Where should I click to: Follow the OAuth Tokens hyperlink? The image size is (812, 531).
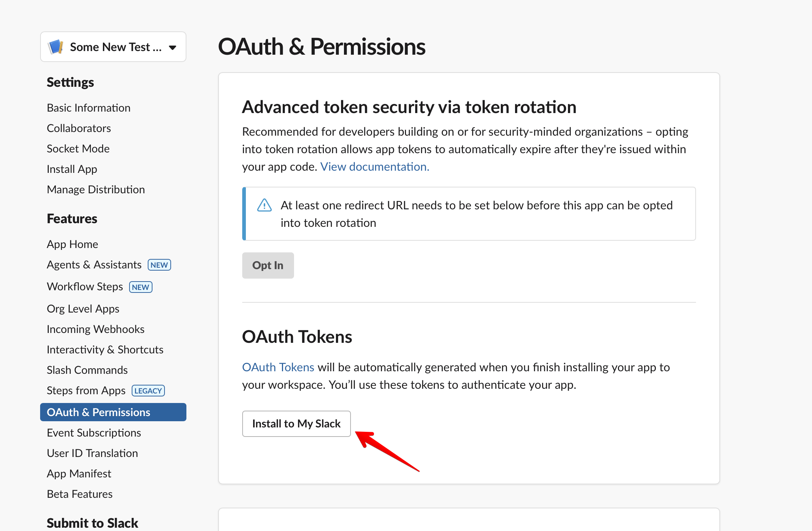tap(278, 367)
